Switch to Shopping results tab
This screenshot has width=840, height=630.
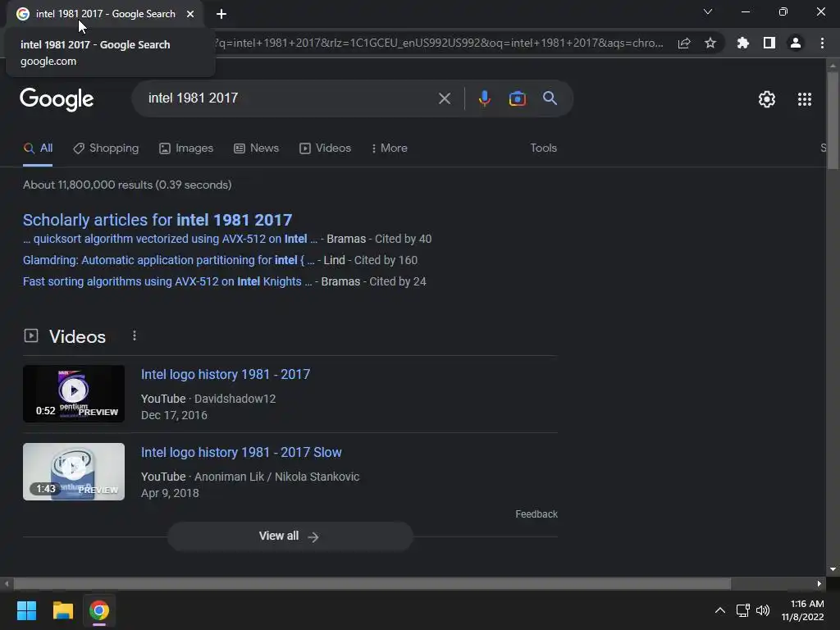tap(106, 148)
